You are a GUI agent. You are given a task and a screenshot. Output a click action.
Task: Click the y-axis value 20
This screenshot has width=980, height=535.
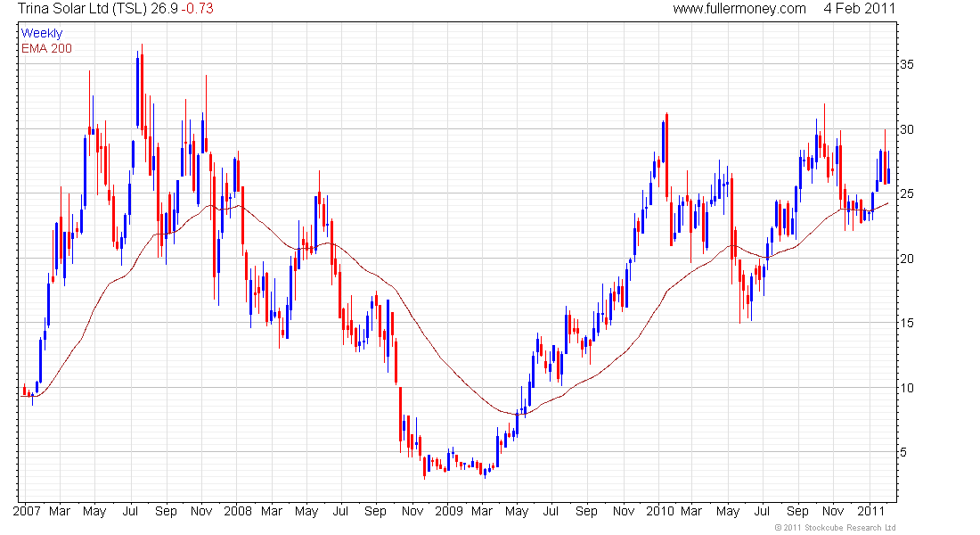point(906,259)
